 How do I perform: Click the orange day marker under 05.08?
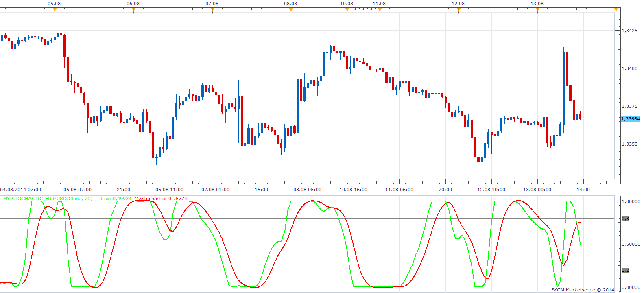[x=55, y=10]
